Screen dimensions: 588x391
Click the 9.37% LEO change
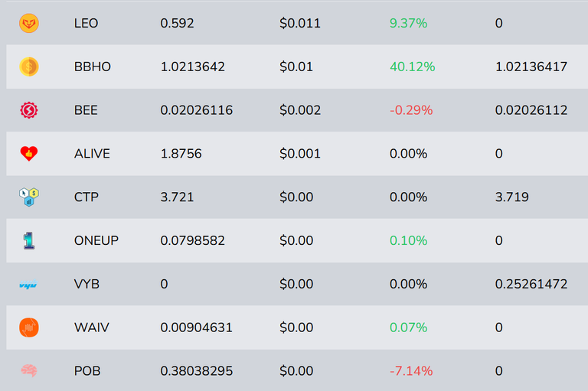[408, 23]
